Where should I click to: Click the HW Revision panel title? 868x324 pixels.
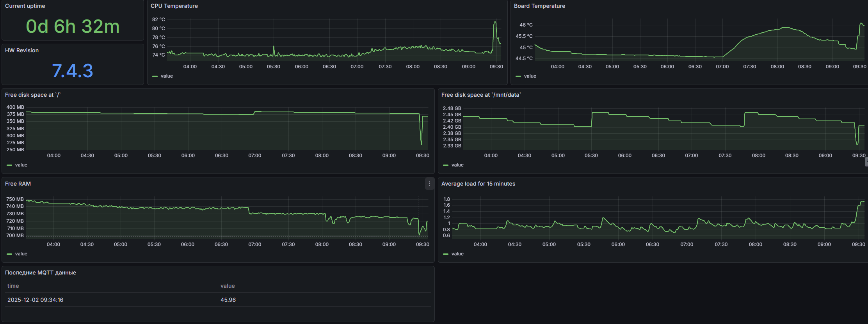click(22, 50)
